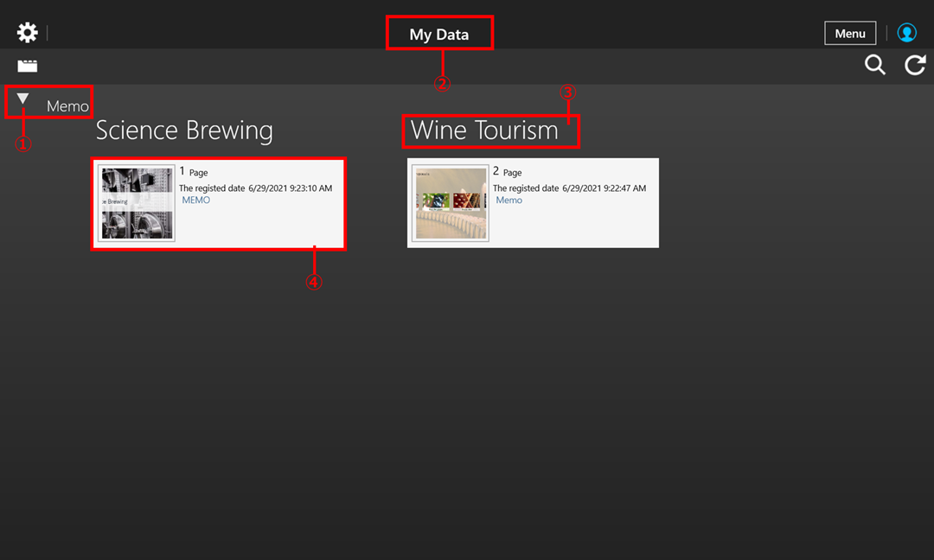
Task: Select the Memo category label
Action: click(67, 106)
